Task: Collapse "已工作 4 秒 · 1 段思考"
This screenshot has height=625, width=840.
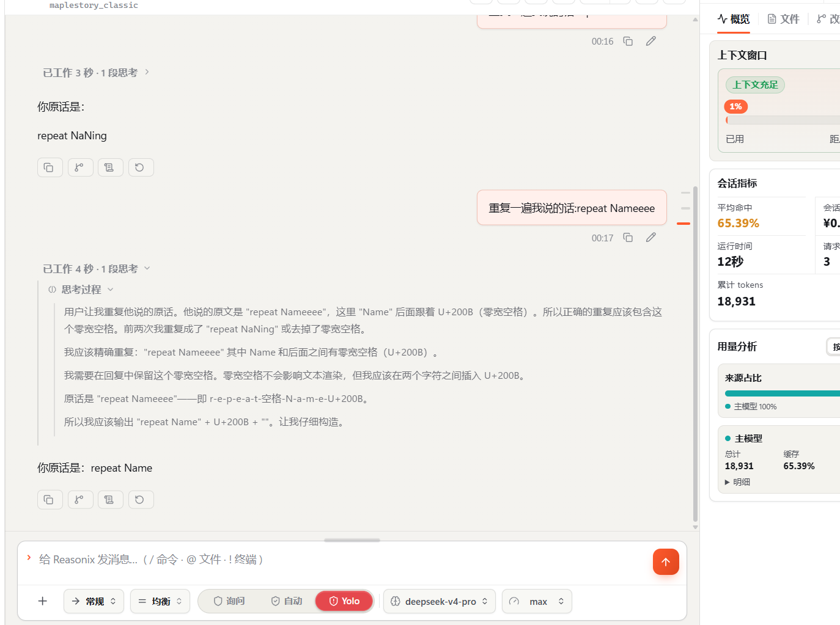Action: point(96,269)
